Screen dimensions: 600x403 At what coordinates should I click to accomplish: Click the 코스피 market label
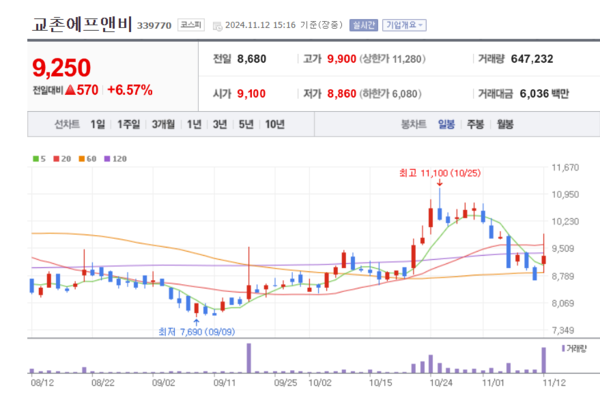pyautogui.click(x=191, y=25)
